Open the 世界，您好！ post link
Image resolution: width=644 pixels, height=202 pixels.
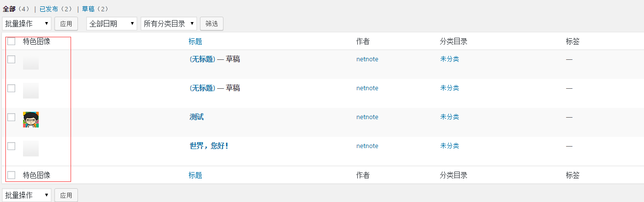click(209, 146)
